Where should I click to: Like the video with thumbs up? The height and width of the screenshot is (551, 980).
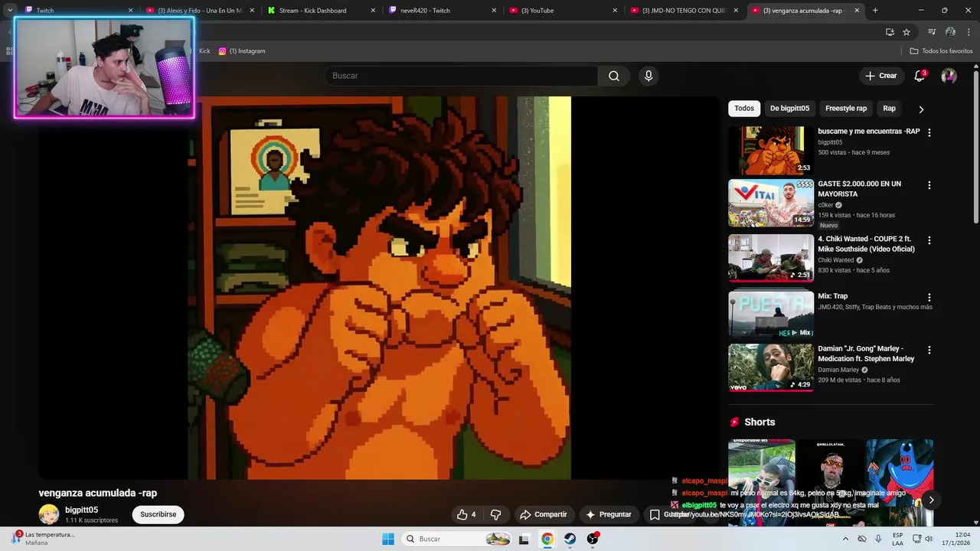466,514
